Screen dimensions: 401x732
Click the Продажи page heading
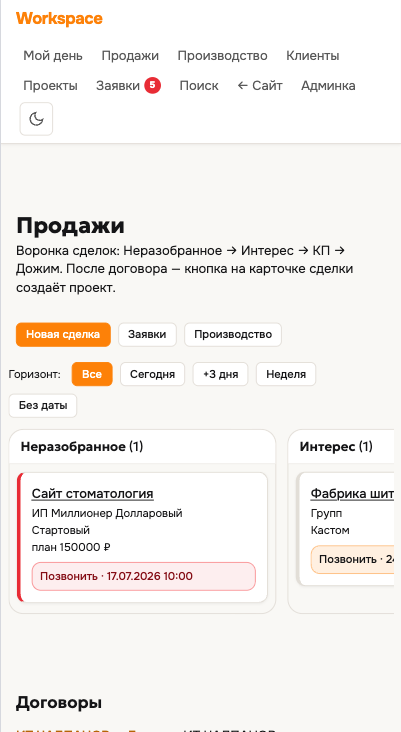tap(70, 226)
